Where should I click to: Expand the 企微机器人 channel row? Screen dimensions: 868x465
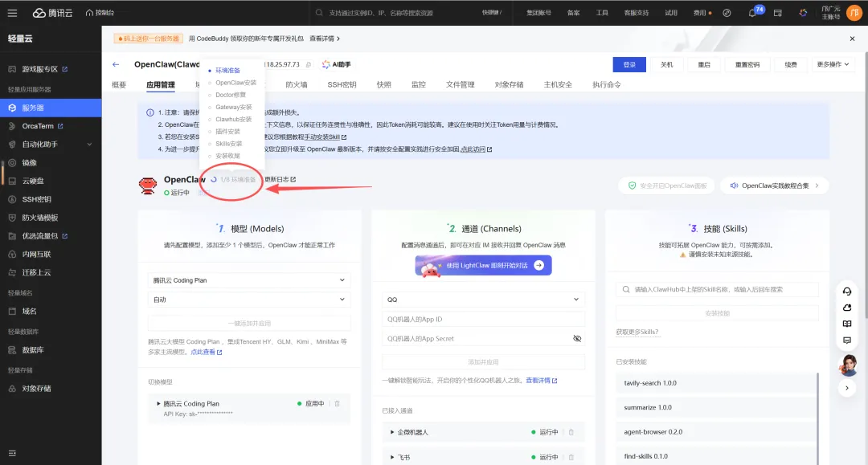(x=392, y=432)
